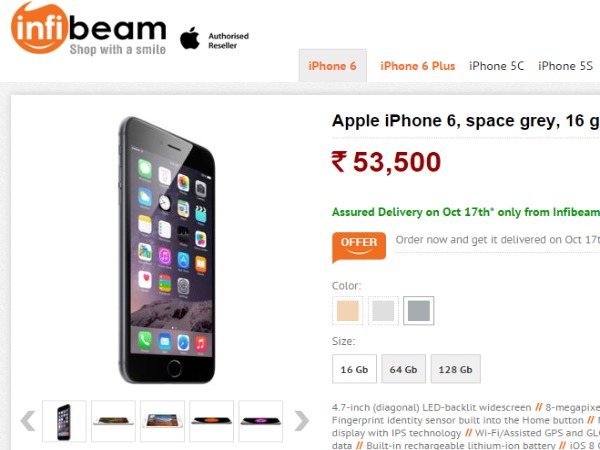
Task: Select the gold color swatch
Action: [x=347, y=310]
